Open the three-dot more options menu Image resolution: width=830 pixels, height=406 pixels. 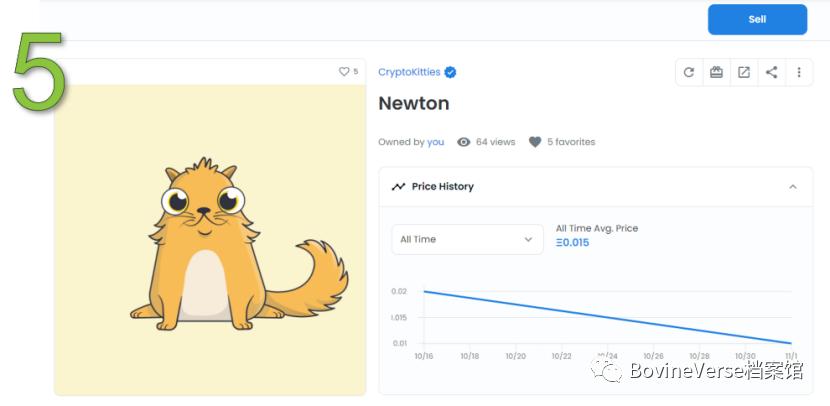(x=799, y=72)
